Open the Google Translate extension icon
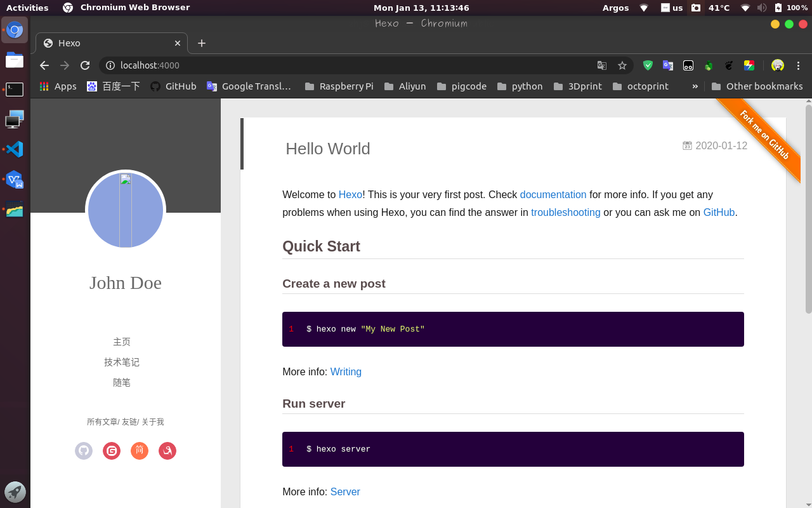 (668, 65)
